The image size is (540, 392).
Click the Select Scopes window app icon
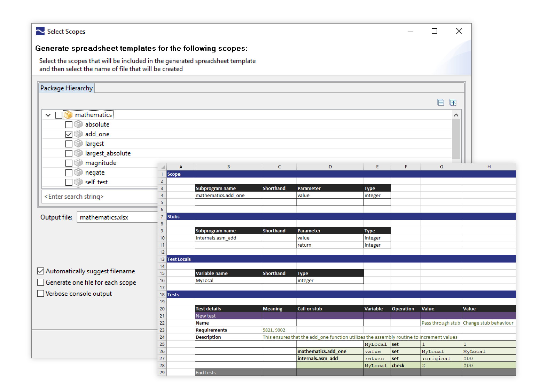[x=40, y=31]
